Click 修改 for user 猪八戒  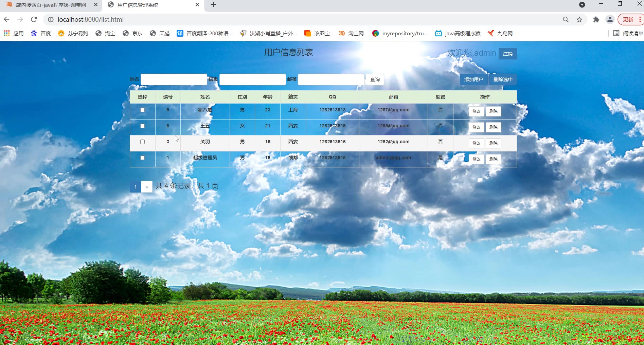pyautogui.click(x=476, y=111)
